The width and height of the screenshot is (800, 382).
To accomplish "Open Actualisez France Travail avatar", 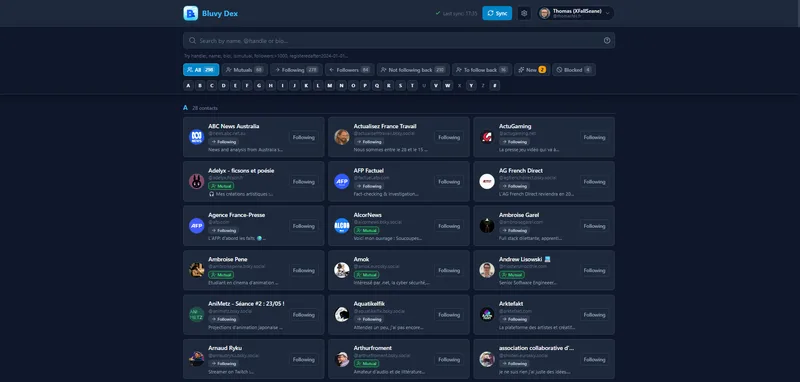I will pos(342,137).
